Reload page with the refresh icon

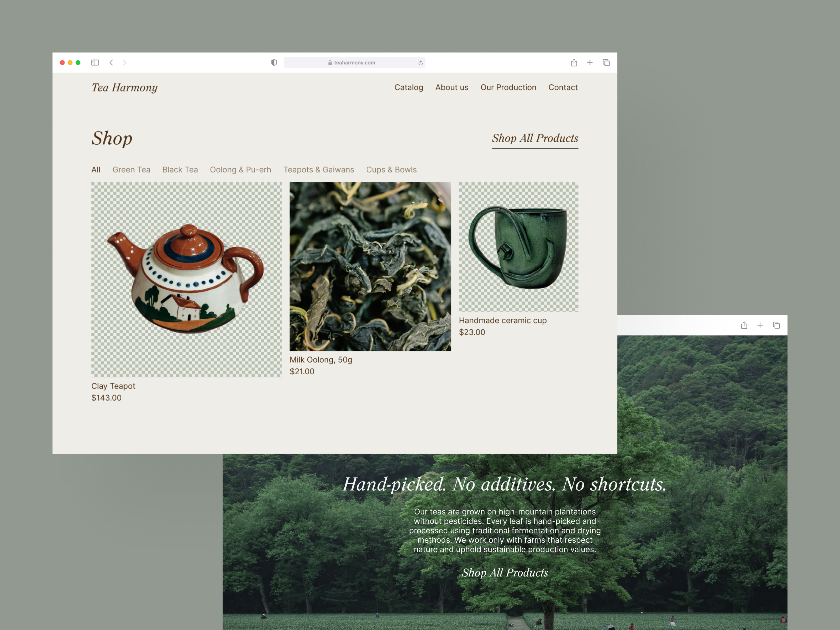[x=420, y=63]
